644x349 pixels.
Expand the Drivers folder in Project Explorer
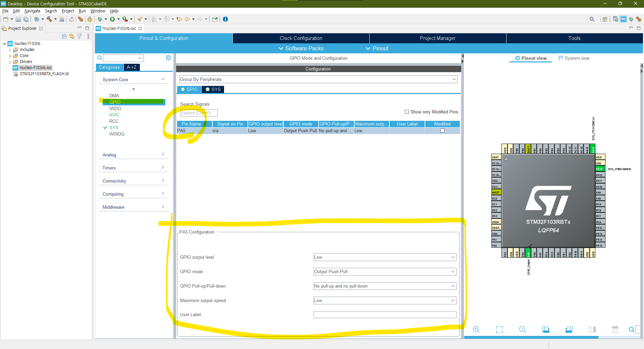(x=10, y=62)
